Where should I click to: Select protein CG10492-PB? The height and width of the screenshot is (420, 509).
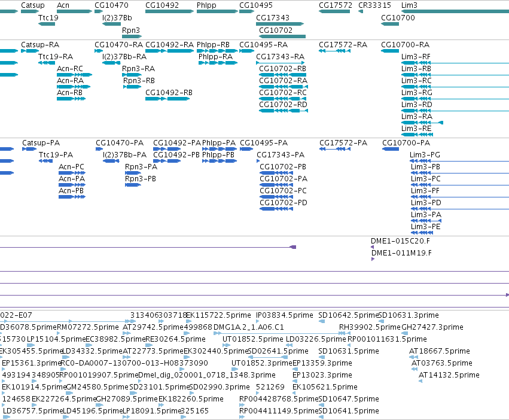(167, 161)
